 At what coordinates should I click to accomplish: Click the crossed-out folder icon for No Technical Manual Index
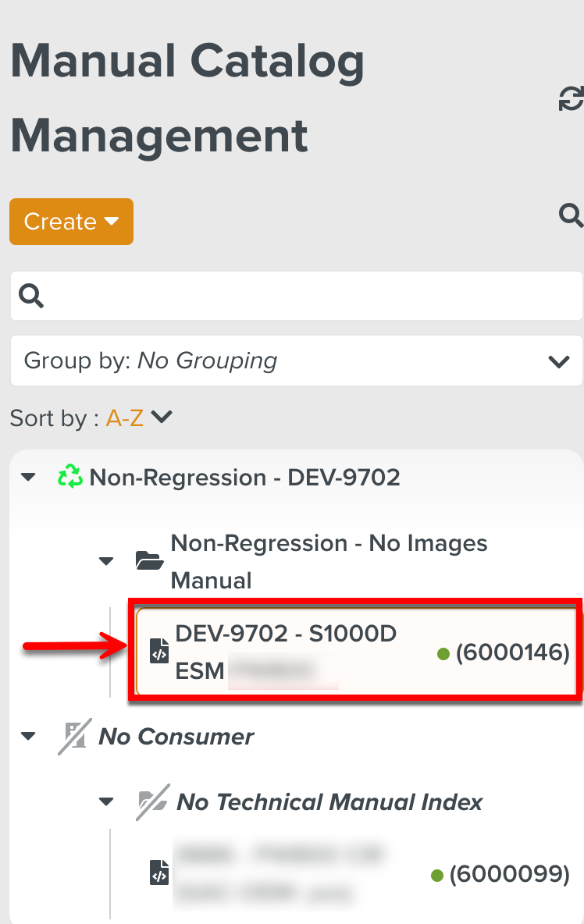[151, 802]
